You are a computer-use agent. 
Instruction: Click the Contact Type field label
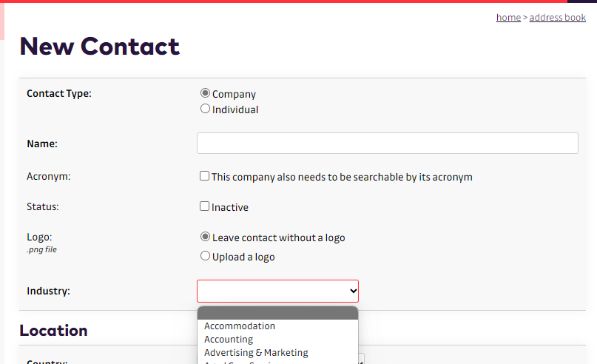pyautogui.click(x=59, y=94)
